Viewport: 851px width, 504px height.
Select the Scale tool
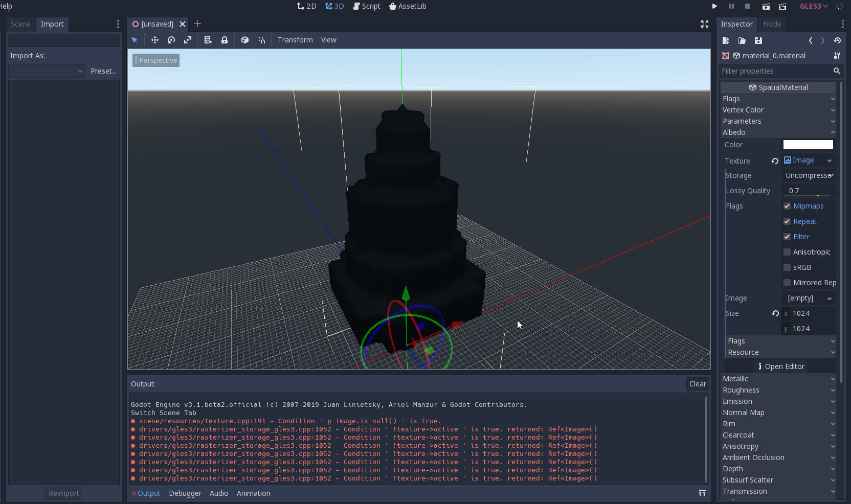[x=188, y=40]
